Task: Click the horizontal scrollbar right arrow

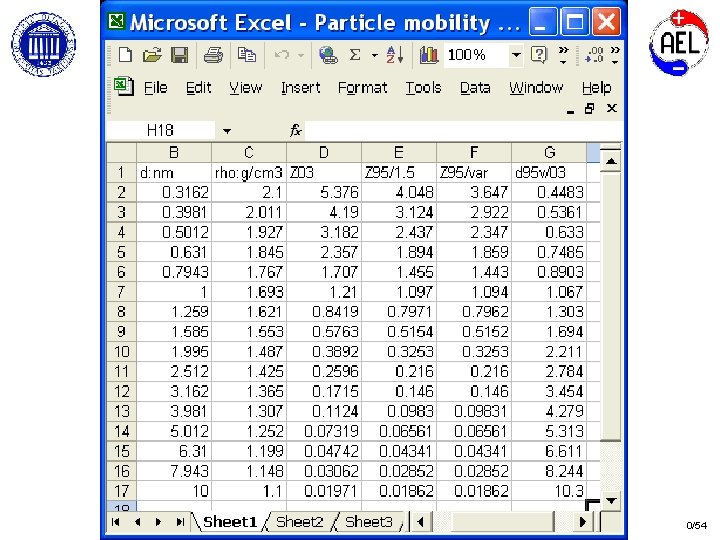Action: tap(583, 522)
